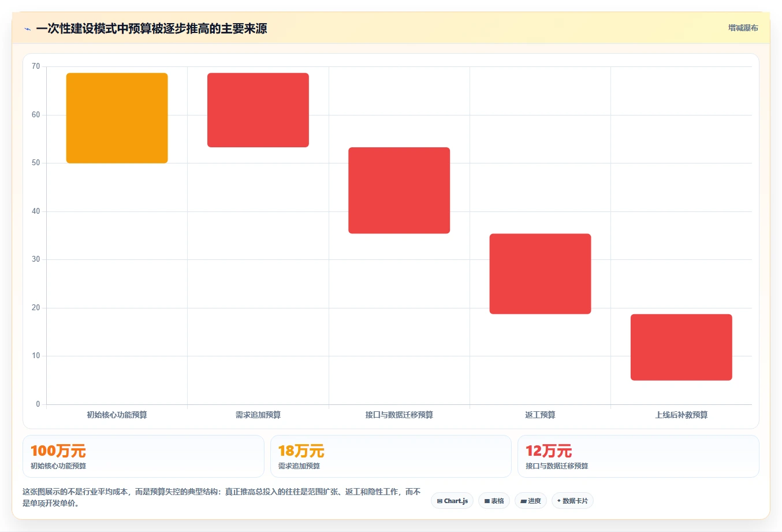Viewport: 782px width, 532px height.
Task: Click the lightning icon beside the title
Action: click(x=27, y=29)
